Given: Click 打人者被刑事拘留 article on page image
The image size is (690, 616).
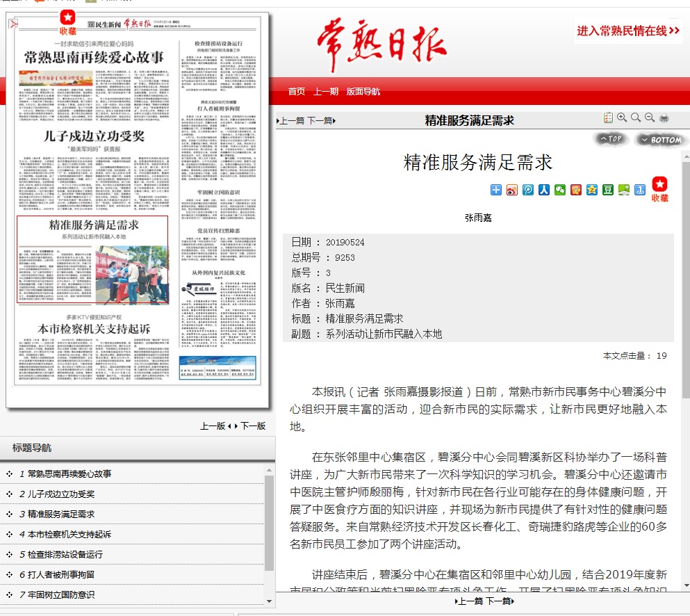Looking at the screenshot, I should [x=219, y=140].
